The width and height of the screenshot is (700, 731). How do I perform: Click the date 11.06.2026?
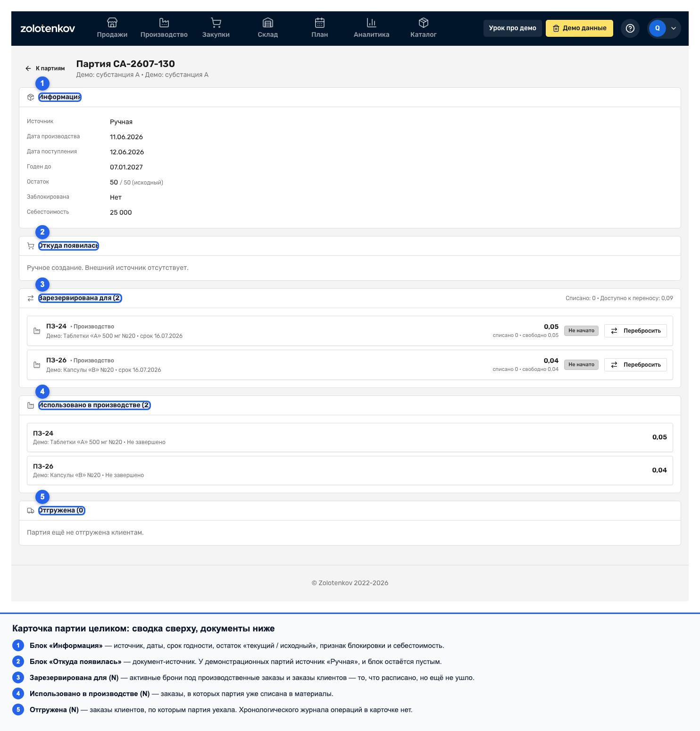tap(126, 137)
